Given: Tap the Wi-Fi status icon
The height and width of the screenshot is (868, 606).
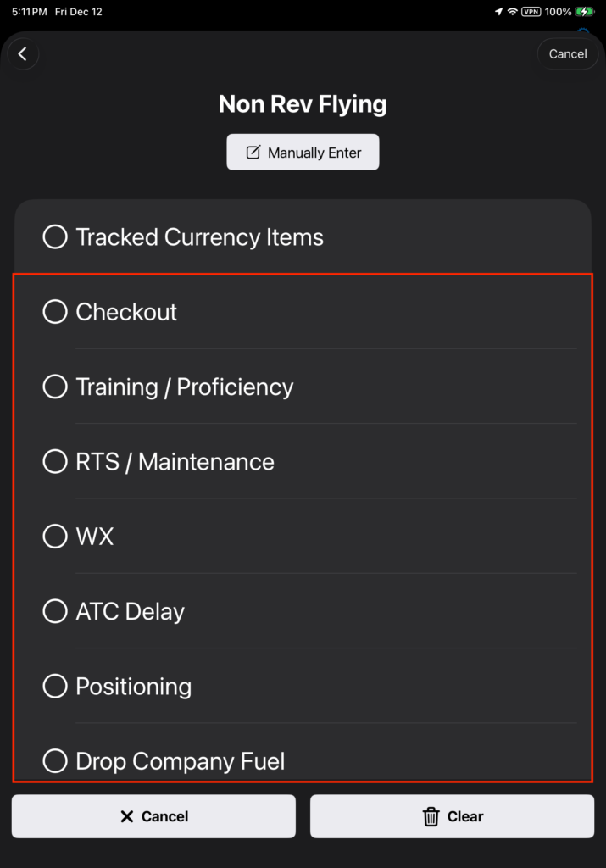Looking at the screenshot, I should 513,12.
